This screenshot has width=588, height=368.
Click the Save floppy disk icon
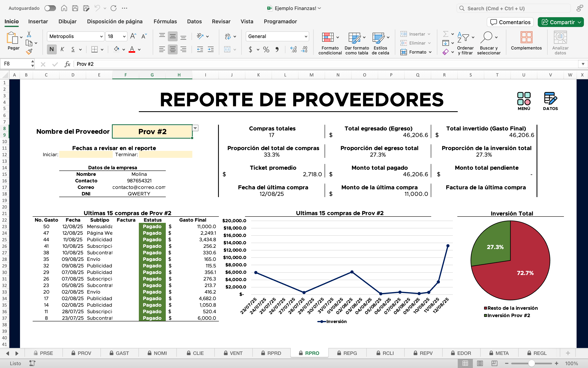(x=75, y=8)
